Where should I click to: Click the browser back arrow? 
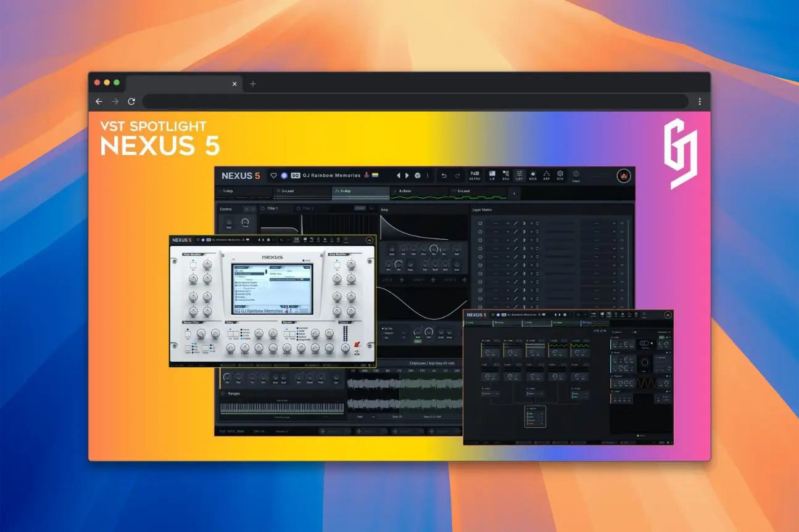point(99,102)
